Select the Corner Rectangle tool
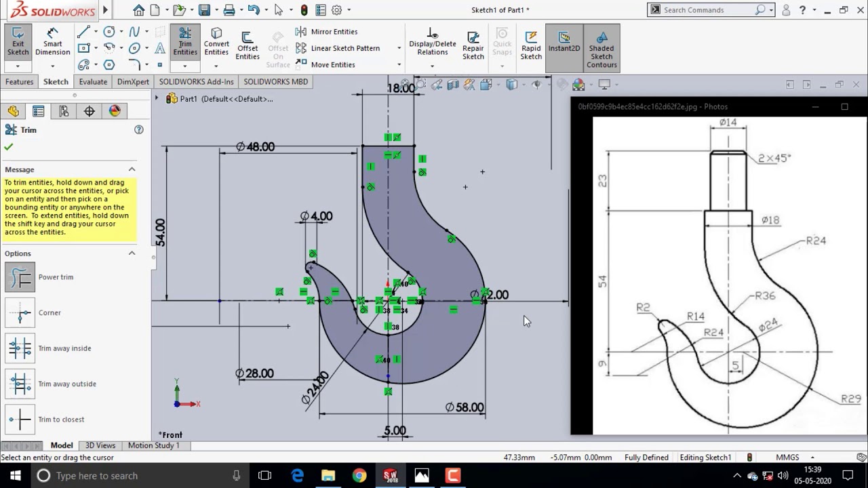This screenshot has width=868, height=488. [83, 48]
